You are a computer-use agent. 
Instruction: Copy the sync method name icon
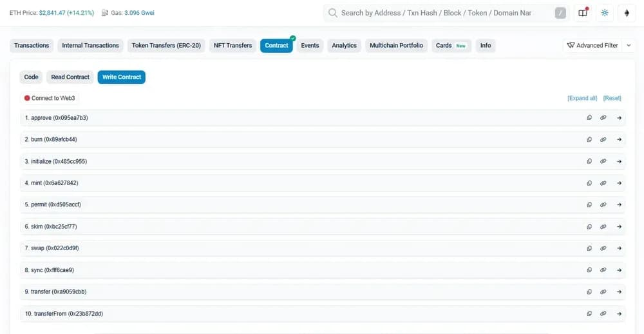click(x=589, y=270)
